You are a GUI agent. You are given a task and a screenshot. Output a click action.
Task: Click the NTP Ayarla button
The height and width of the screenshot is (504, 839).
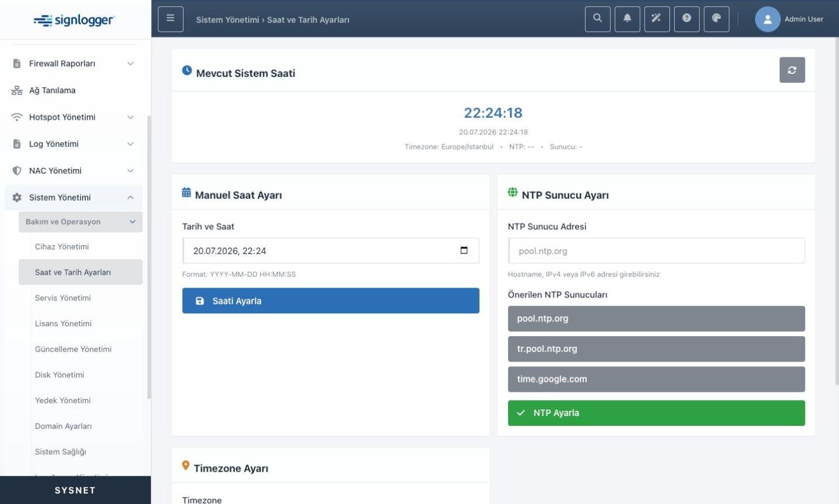pos(657,413)
